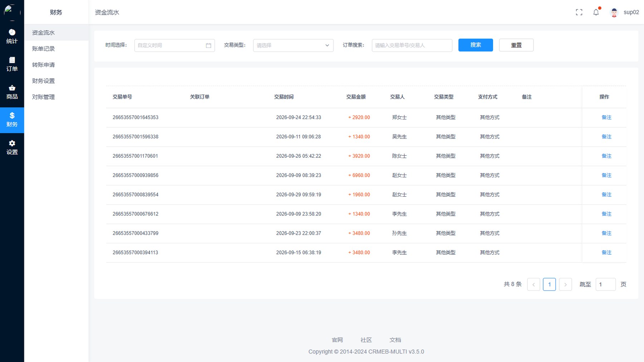Image resolution: width=644 pixels, height=362 pixels.
Task: Click 备注 for order 26653557000394113
Action: point(606,253)
